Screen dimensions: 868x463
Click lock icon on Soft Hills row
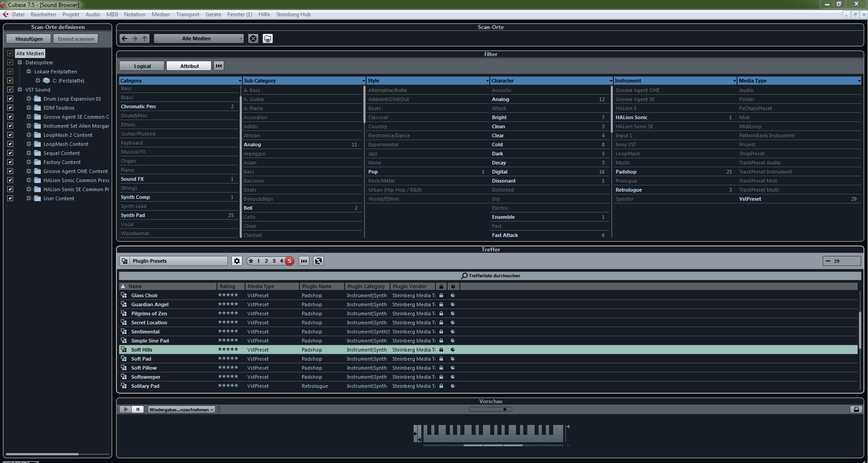[441, 350]
